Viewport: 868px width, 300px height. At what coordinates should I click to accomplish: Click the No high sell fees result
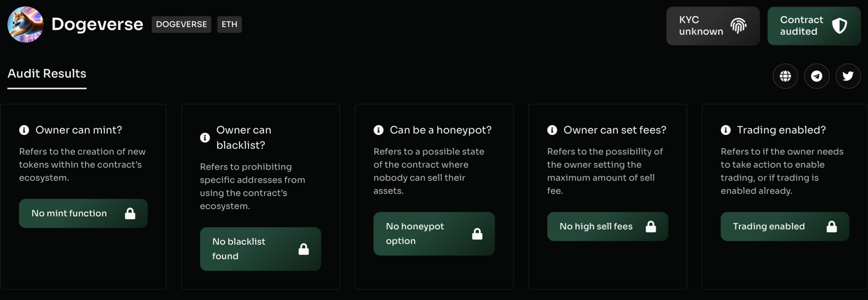[x=607, y=227]
